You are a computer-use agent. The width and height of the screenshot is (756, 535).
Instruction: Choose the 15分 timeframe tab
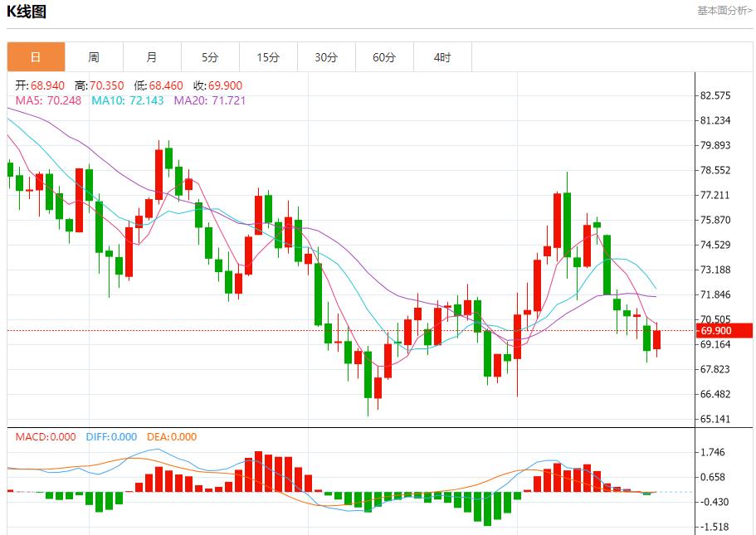(x=268, y=57)
